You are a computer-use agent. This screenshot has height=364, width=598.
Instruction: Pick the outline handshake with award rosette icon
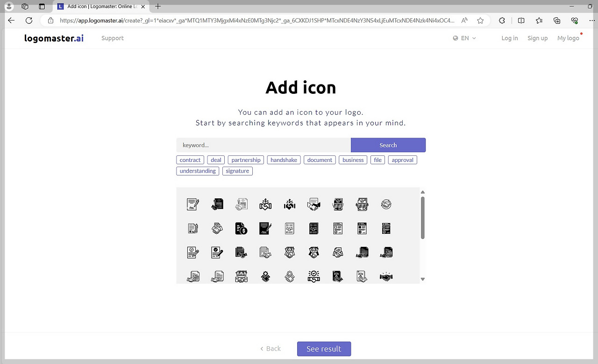[290, 277]
